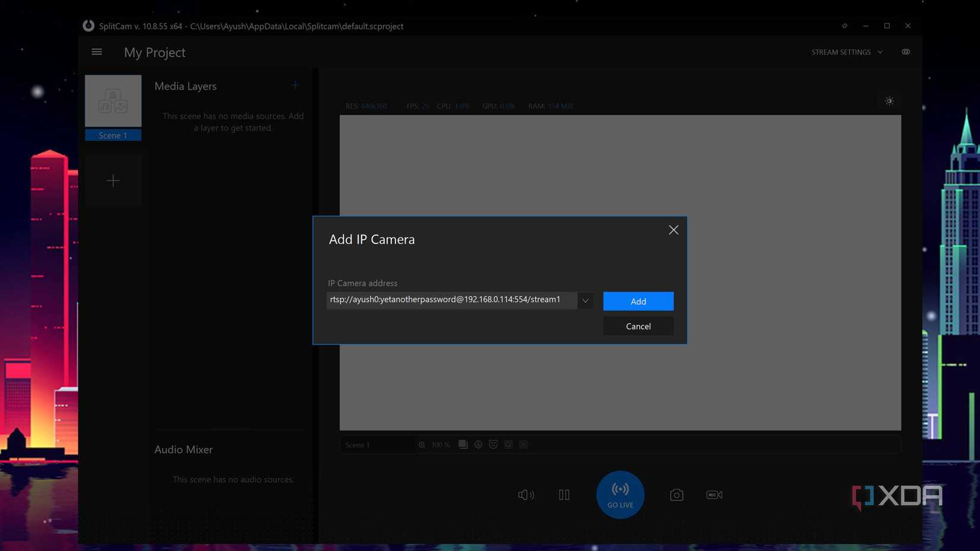Click the 100% zoom level control

440,444
